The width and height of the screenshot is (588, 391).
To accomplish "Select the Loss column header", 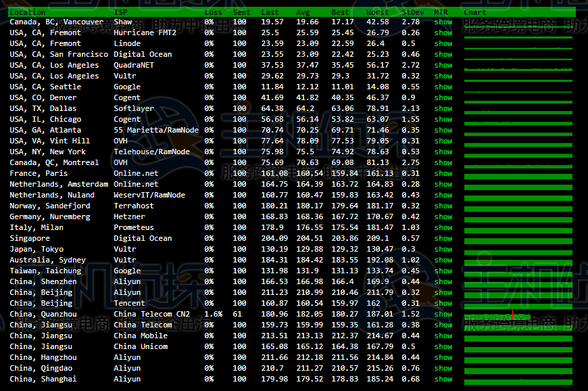I will 213,12.
